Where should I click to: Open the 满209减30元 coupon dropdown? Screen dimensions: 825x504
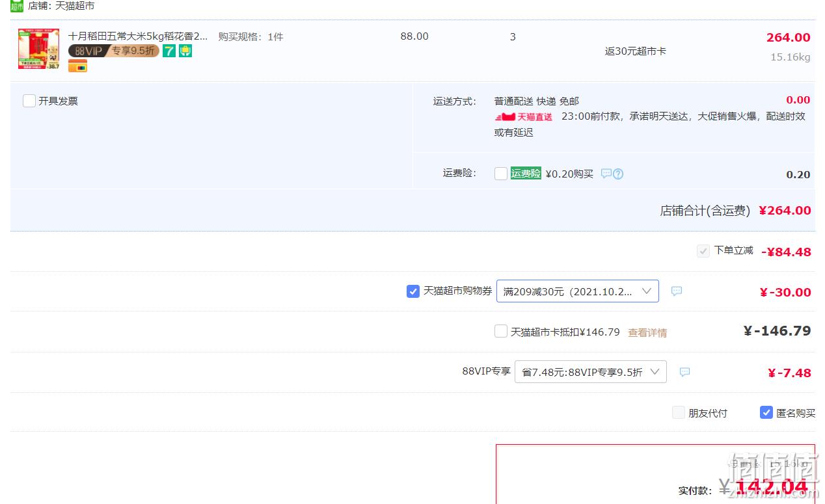click(x=578, y=291)
